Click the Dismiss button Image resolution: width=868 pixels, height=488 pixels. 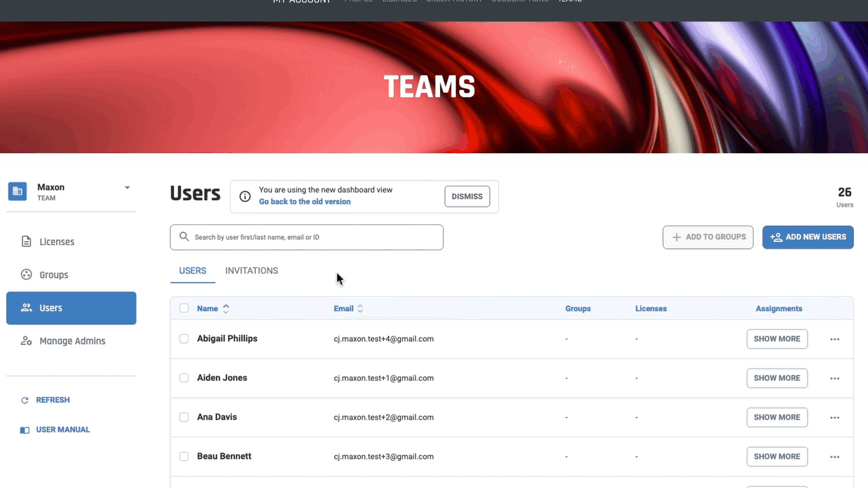pyautogui.click(x=467, y=197)
